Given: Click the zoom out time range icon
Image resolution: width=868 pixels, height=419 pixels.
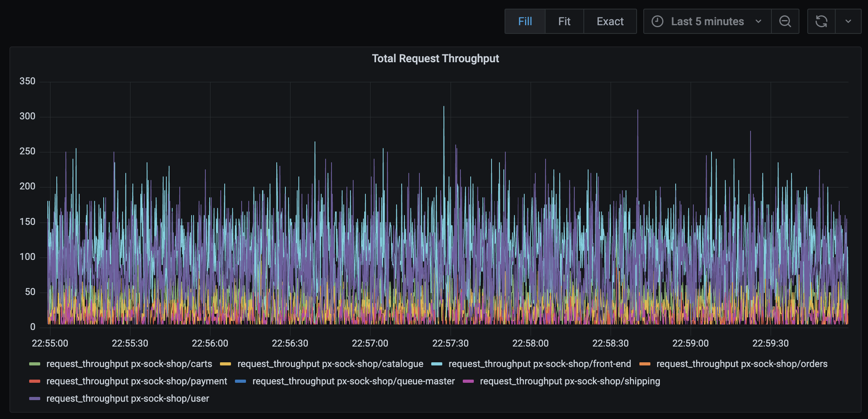Looking at the screenshot, I should 785,21.
